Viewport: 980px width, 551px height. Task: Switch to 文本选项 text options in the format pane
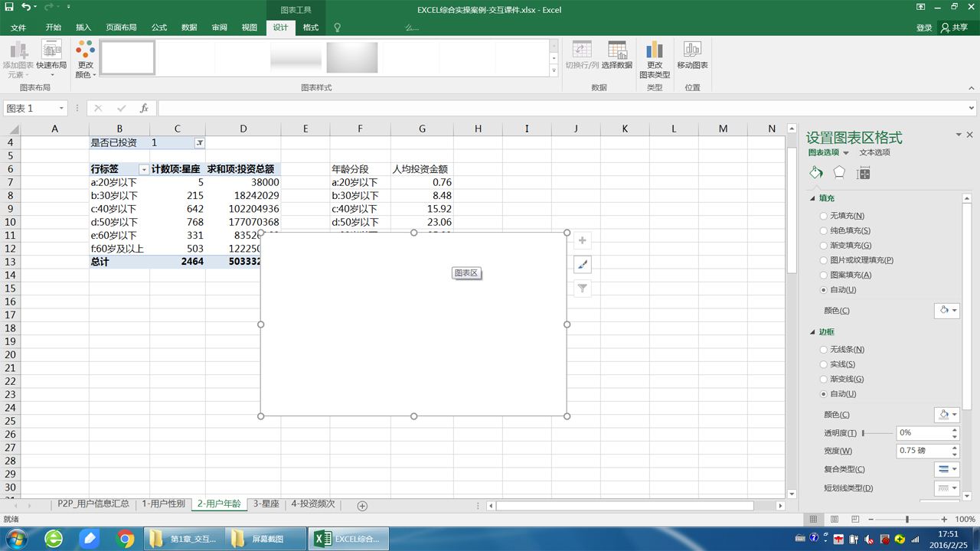(x=874, y=153)
